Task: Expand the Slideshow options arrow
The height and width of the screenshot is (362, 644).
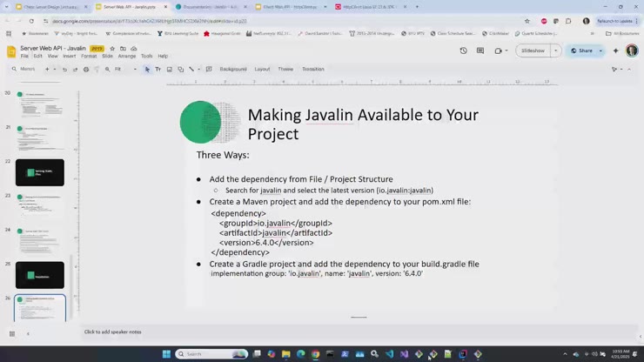Action: click(556, 50)
